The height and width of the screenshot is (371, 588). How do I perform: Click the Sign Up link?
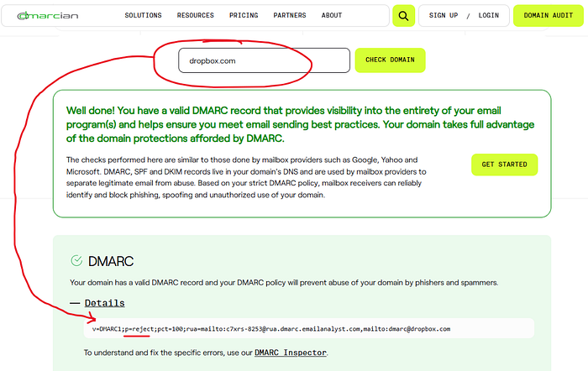(x=444, y=15)
